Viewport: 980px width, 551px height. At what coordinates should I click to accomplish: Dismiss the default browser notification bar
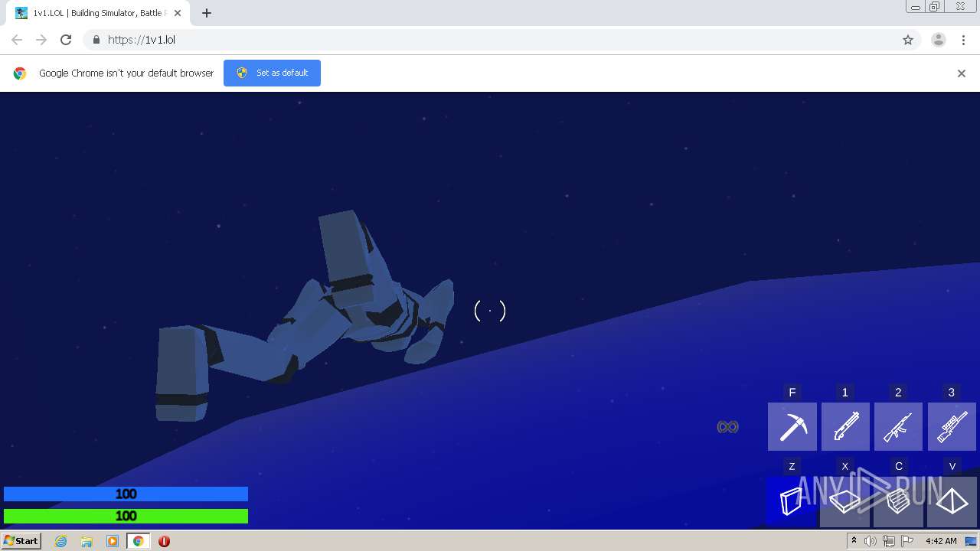pyautogui.click(x=962, y=73)
